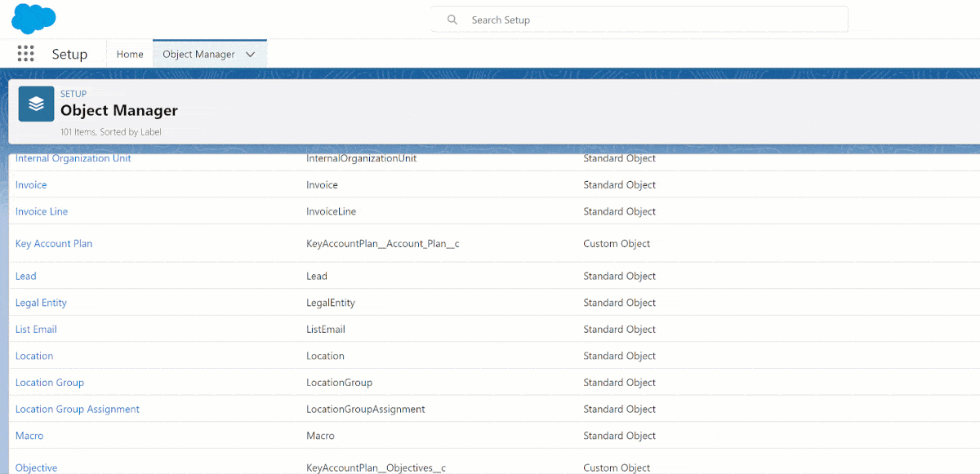The image size is (980, 474).
Task: Click the Object Manager layers icon
Action: [x=36, y=104]
